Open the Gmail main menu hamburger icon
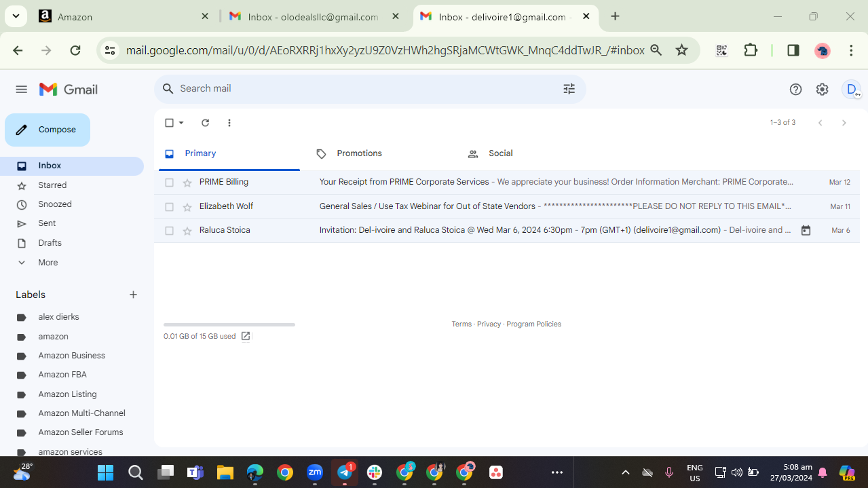 coord(21,90)
